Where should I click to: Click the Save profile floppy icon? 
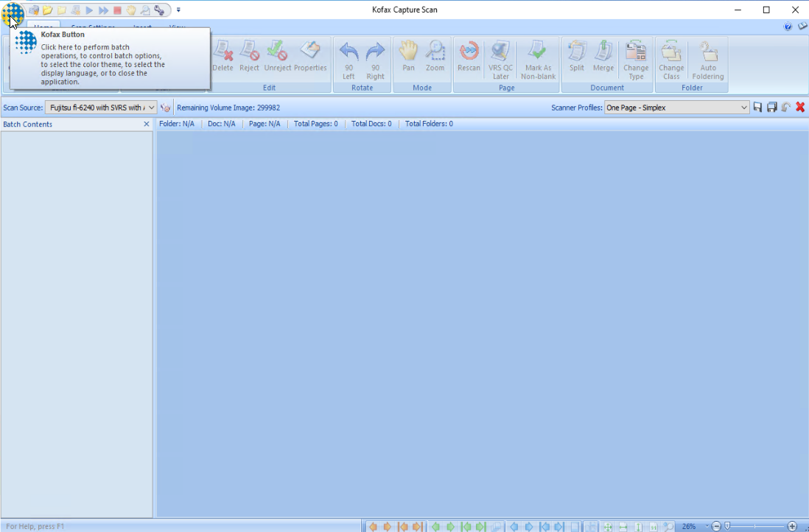(757, 108)
